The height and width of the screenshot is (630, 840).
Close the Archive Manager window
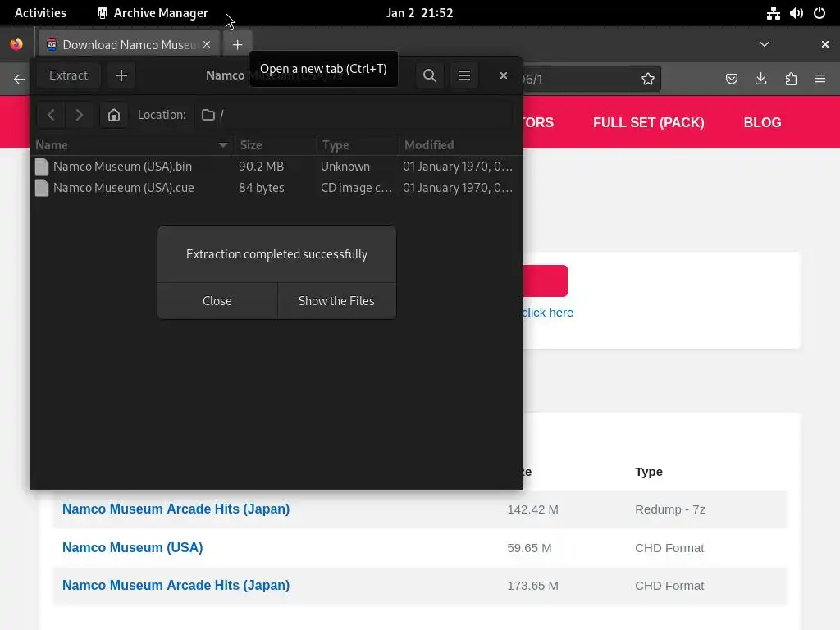(503, 75)
